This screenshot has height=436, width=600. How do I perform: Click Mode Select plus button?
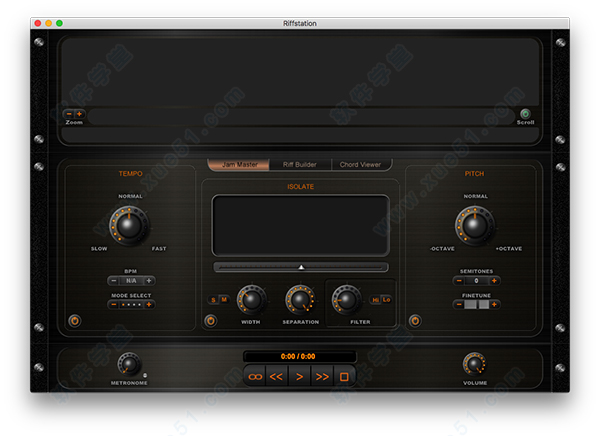point(149,305)
